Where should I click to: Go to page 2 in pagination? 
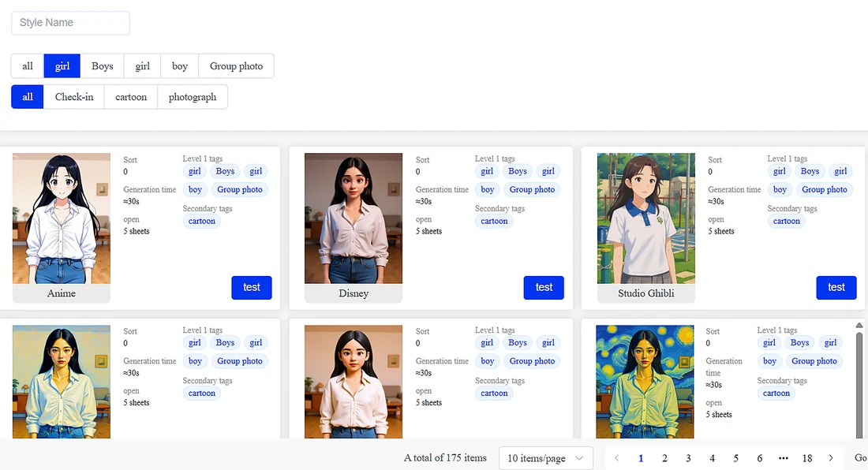(664, 458)
